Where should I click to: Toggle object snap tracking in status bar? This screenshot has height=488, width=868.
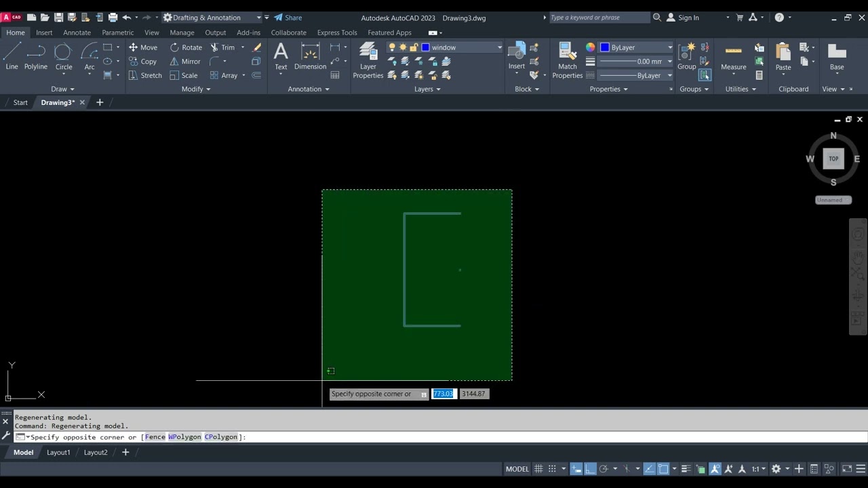click(650, 469)
